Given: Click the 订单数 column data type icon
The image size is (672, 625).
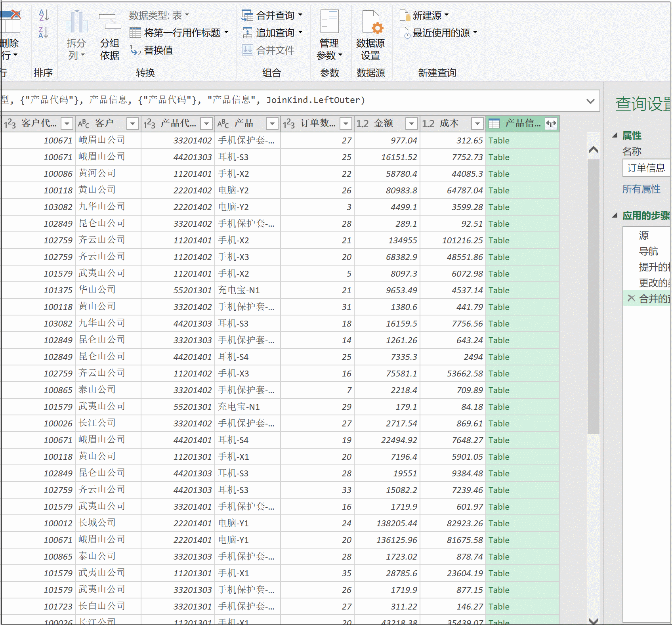Looking at the screenshot, I should (289, 124).
